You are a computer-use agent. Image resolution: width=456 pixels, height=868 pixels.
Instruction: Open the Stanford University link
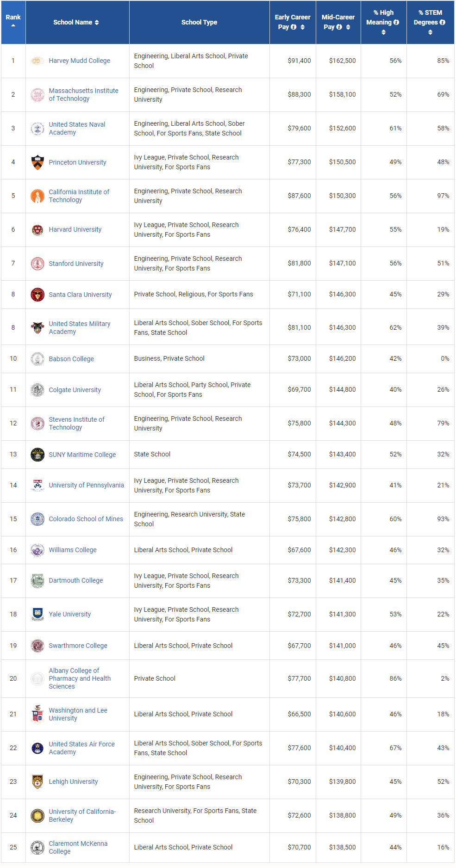tap(76, 264)
